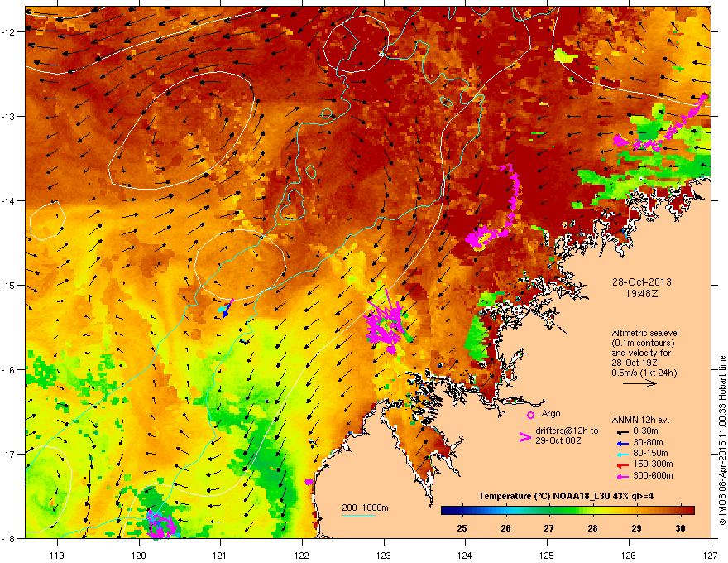Click the 'ANMN 12h av.' legend heading
Screen dimensions: 728x563
pyautogui.click(x=640, y=420)
